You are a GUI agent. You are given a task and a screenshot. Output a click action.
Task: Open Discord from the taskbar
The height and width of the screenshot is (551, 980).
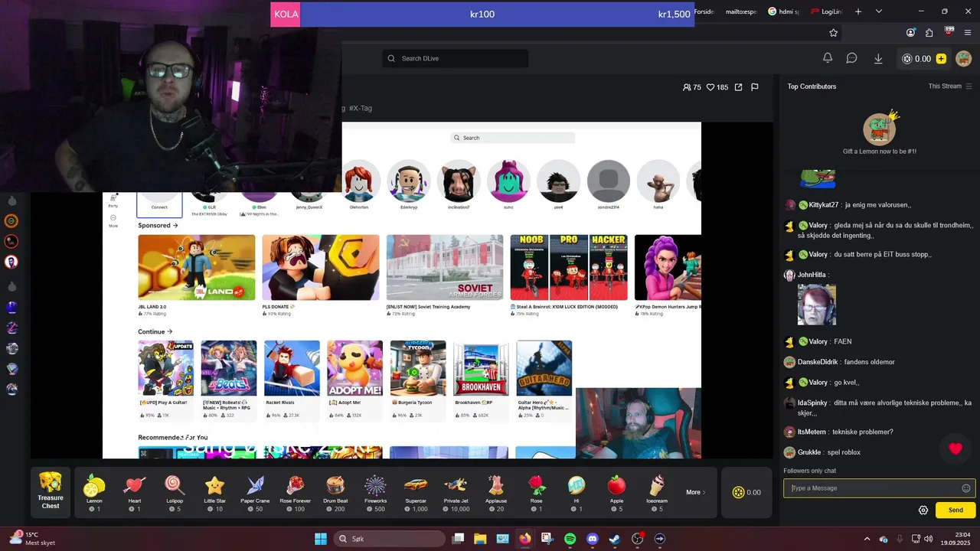tap(592, 539)
